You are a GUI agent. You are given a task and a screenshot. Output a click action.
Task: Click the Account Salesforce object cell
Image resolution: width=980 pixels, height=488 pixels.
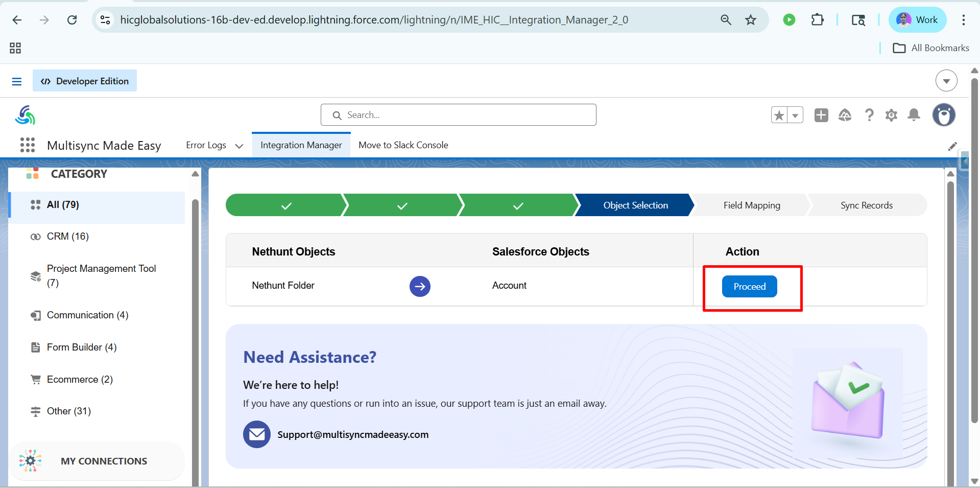[509, 286]
